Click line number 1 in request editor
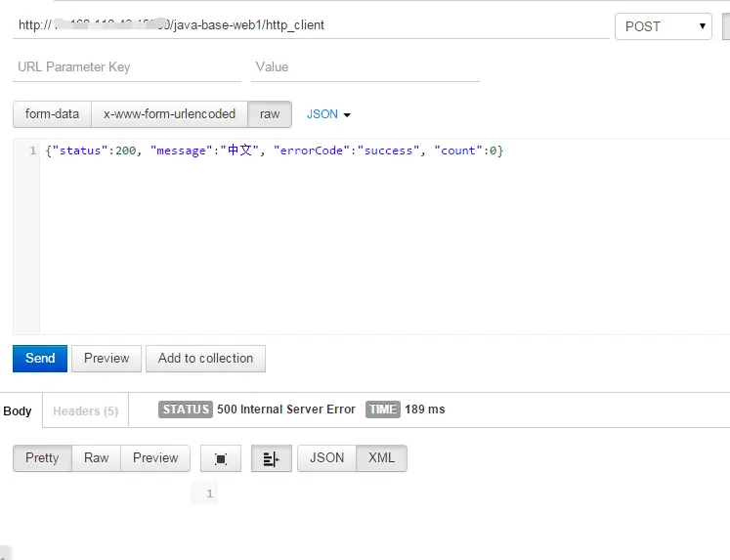Image resolution: width=730 pixels, height=560 pixels. coord(32,151)
